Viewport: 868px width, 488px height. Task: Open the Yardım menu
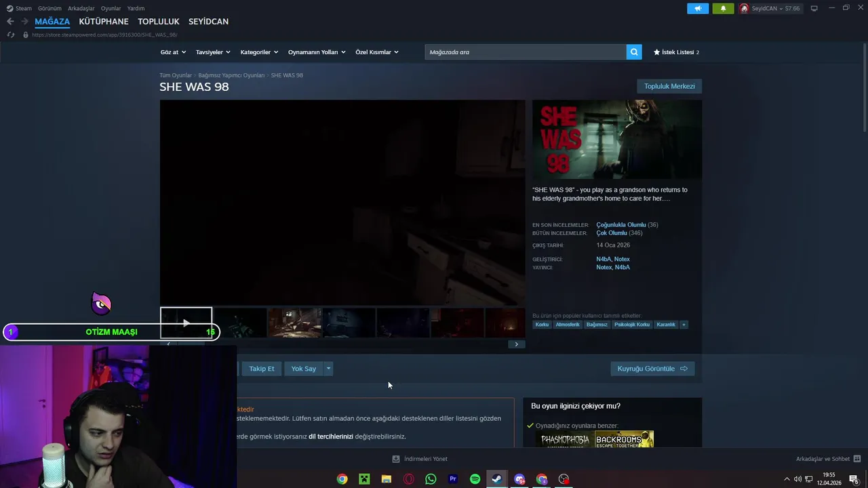point(136,8)
